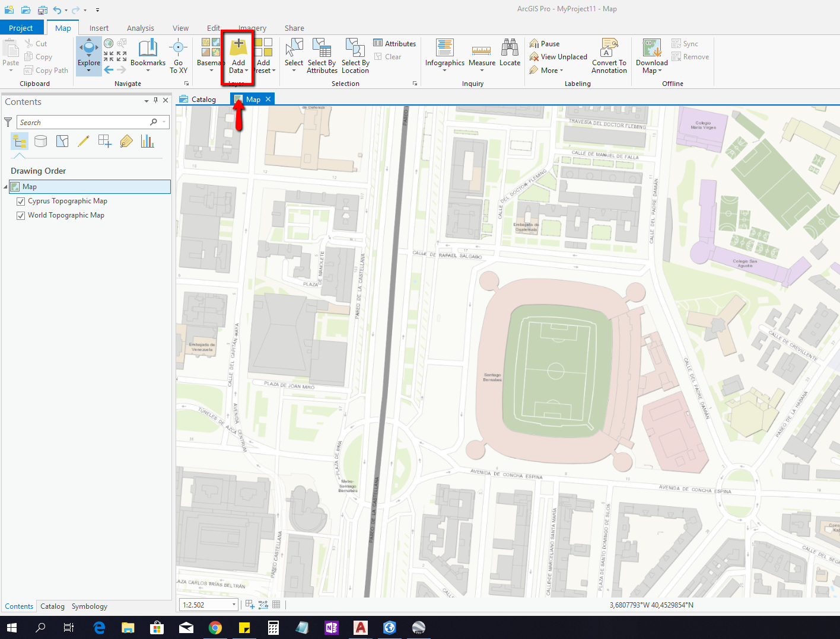840x639 pixels.
Task: Uncheck the World Topographic Map layer
Action: (x=21, y=216)
